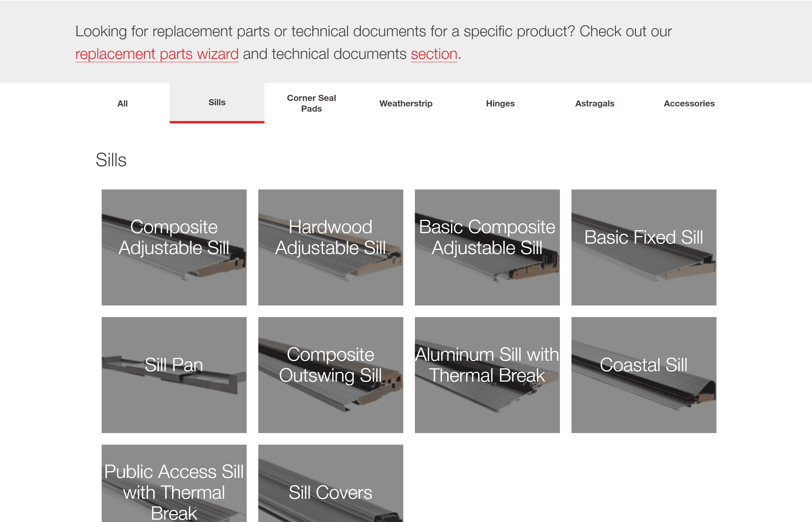Screen dimensions: 812x522
Task: Click the Sills section heading
Action: 111,160
